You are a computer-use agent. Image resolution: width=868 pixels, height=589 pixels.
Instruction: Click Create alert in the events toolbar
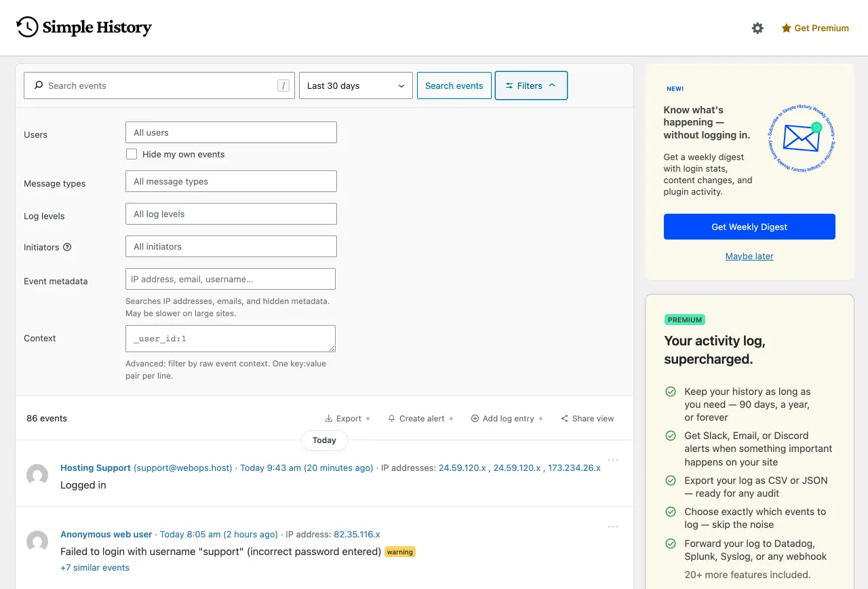(x=420, y=419)
